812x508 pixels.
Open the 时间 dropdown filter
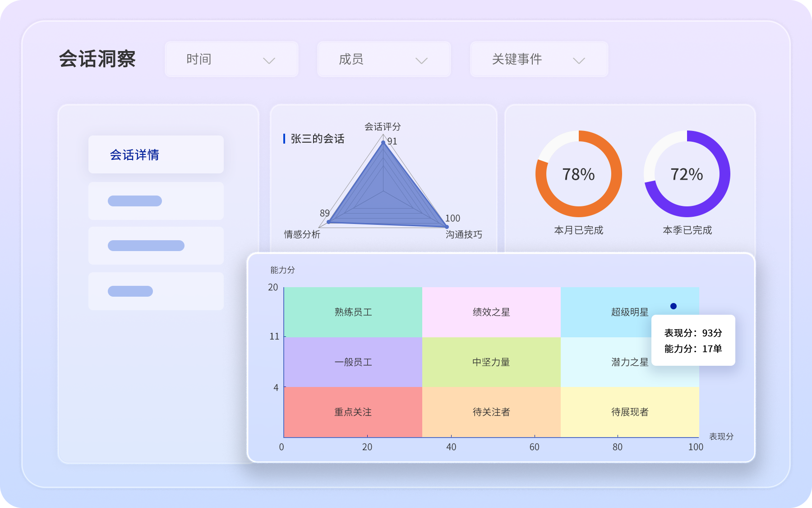(231, 59)
